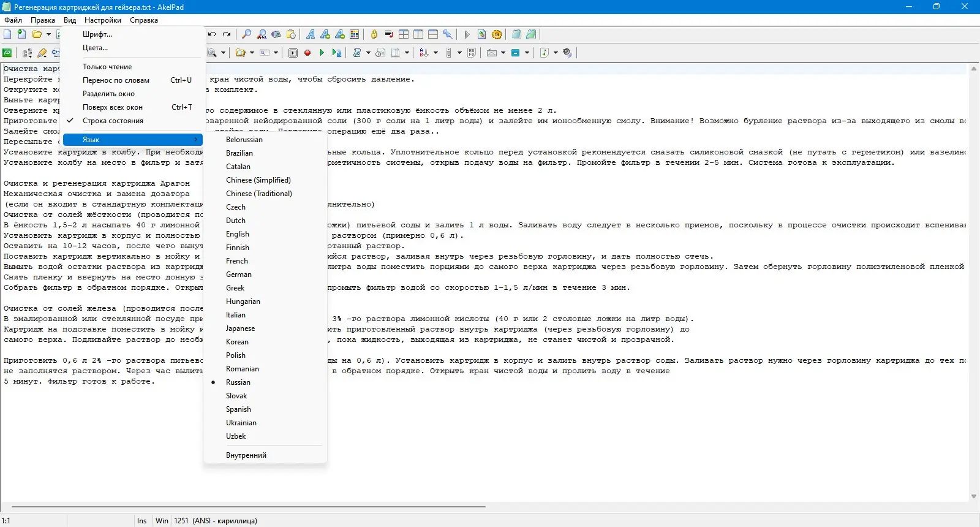Click the green play macro icon
980x527 pixels.
(x=322, y=53)
